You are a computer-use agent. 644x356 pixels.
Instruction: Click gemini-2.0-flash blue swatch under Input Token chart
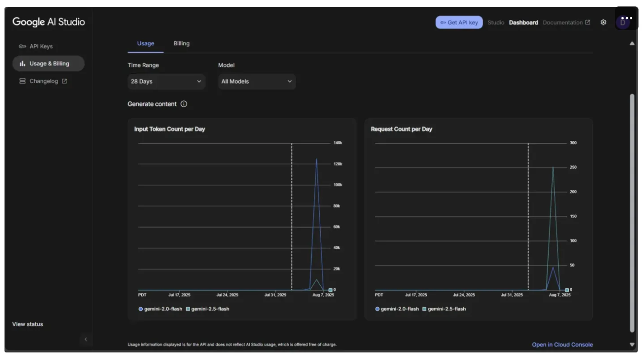point(140,309)
